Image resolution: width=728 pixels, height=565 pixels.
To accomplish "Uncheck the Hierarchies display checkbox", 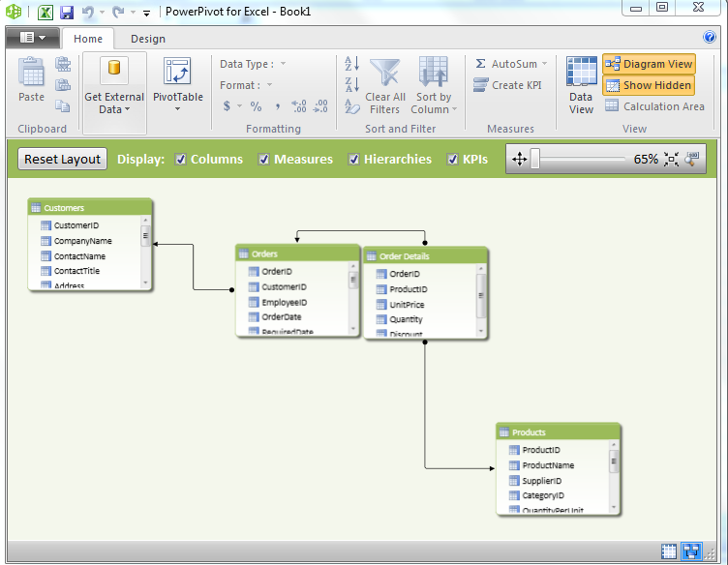I will [x=353, y=159].
